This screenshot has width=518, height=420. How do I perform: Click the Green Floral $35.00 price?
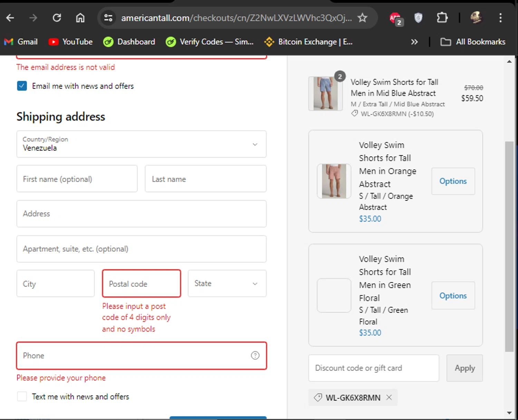(370, 333)
